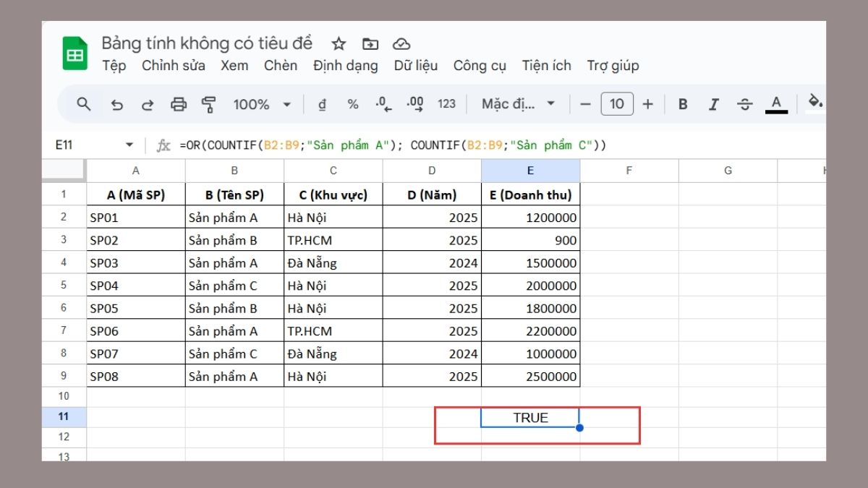Open the Google Sheets home logo
This screenshot has height=488, width=868.
click(x=75, y=54)
